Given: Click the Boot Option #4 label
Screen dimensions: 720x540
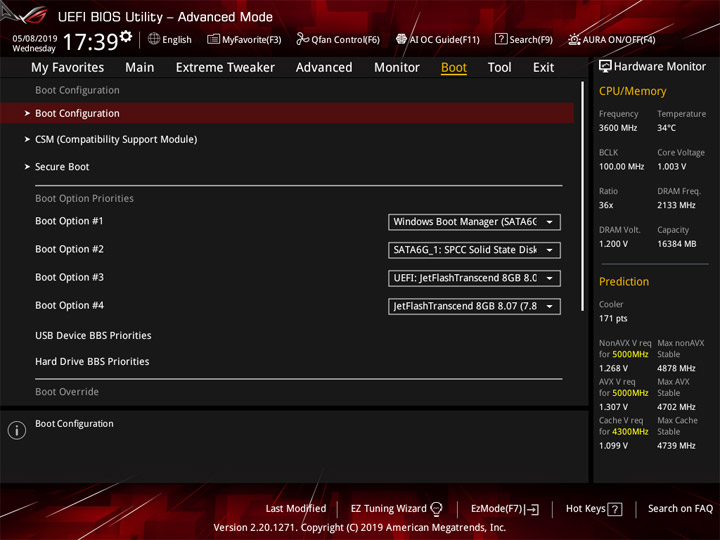Looking at the screenshot, I should pos(69,305).
